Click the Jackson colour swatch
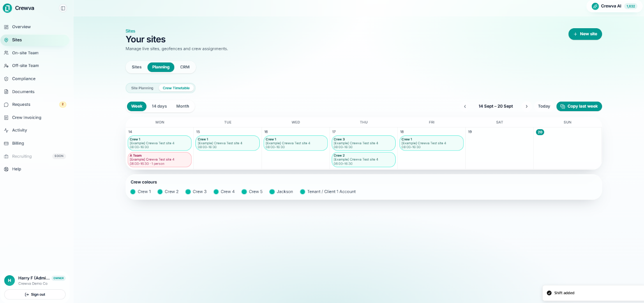This screenshot has height=303, width=644. [x=272, y=192]
